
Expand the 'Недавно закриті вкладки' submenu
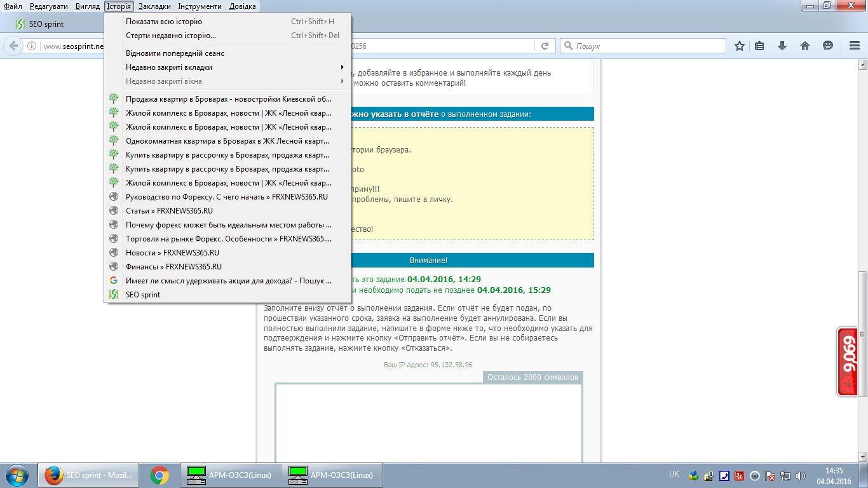228,67
